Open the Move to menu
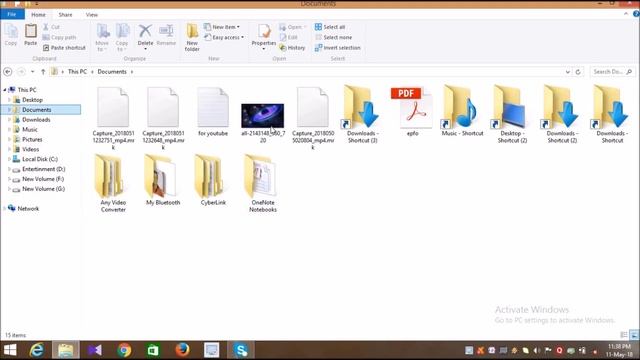 point(102,38)
